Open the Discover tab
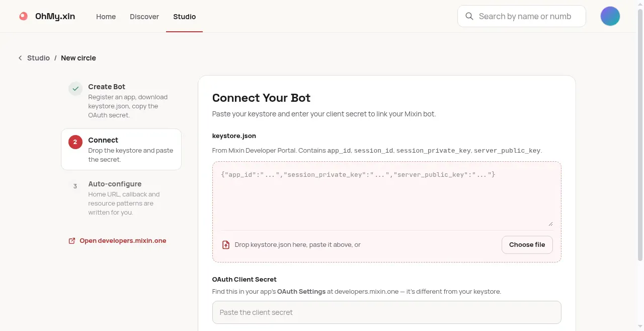644x331 pixels. (144, 17)
